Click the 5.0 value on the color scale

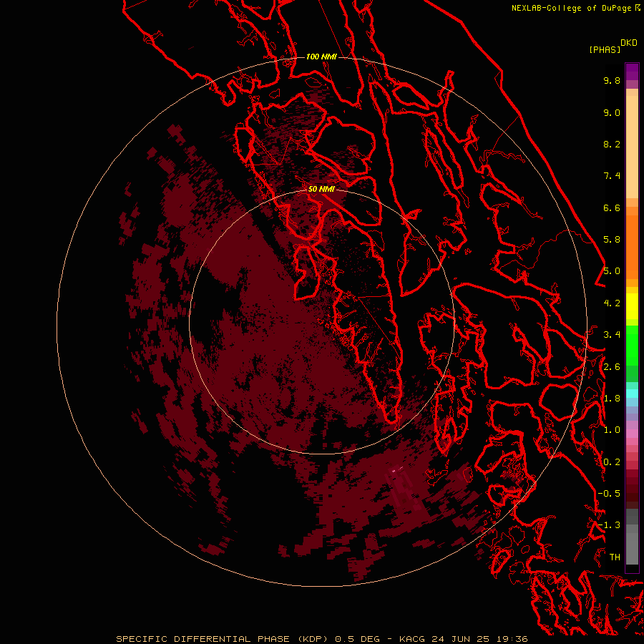(x=612, y=271)
